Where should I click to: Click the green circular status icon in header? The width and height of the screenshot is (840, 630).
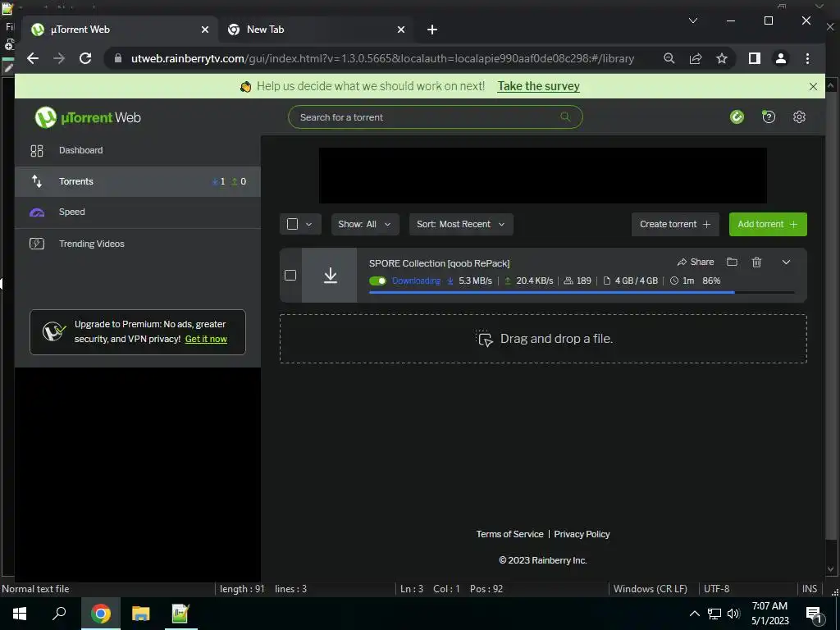click(x=737, y=116)
